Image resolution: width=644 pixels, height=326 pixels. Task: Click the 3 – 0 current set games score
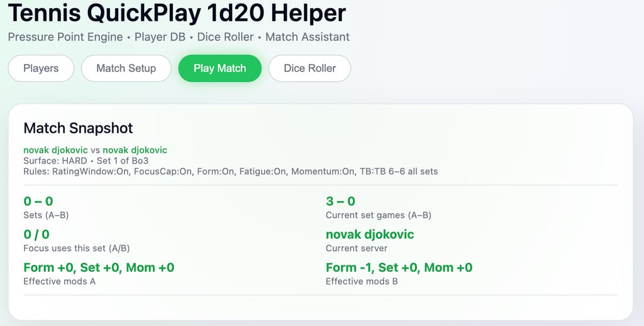tap(340, 201)
